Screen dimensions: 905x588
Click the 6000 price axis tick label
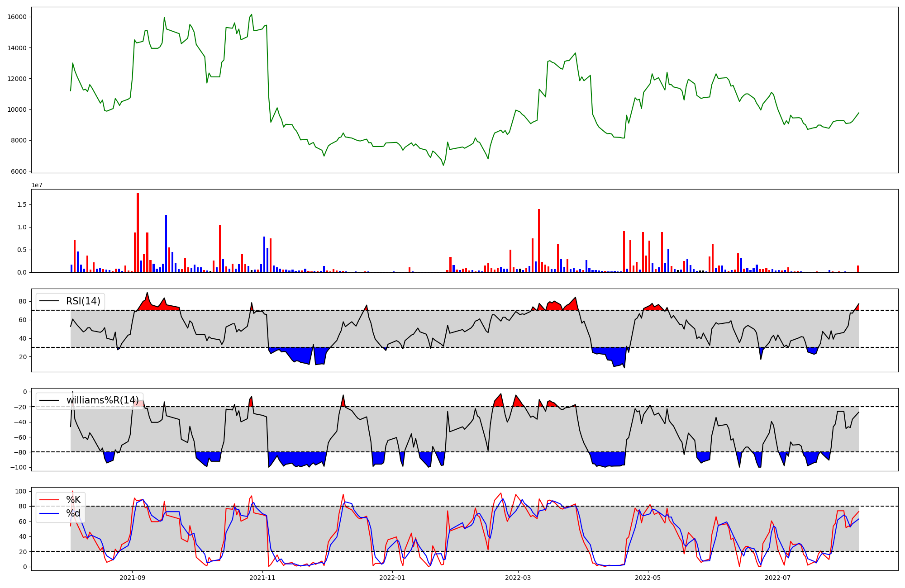[x=19, y=171]
